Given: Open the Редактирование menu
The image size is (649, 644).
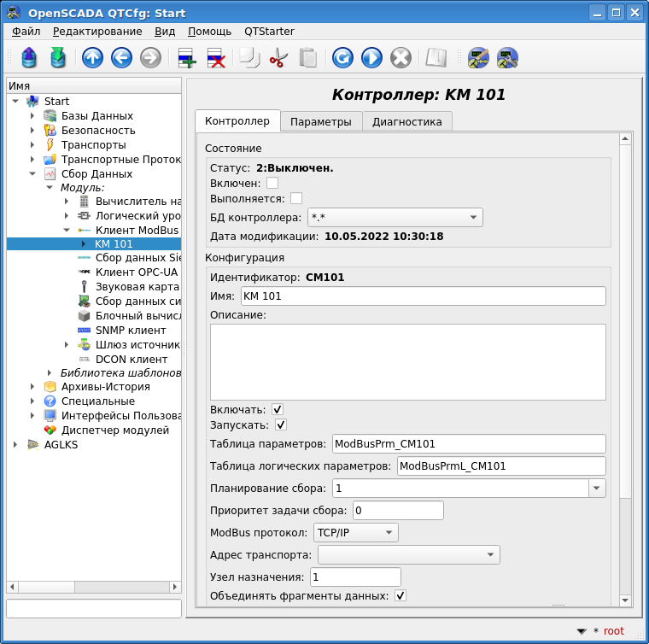Looking at the screenshot, I should (x=97, y=32).
